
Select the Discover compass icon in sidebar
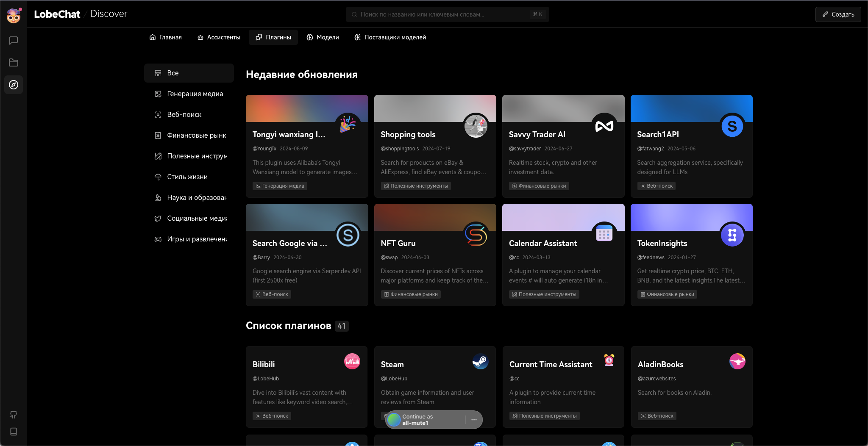tap(14, 85)
